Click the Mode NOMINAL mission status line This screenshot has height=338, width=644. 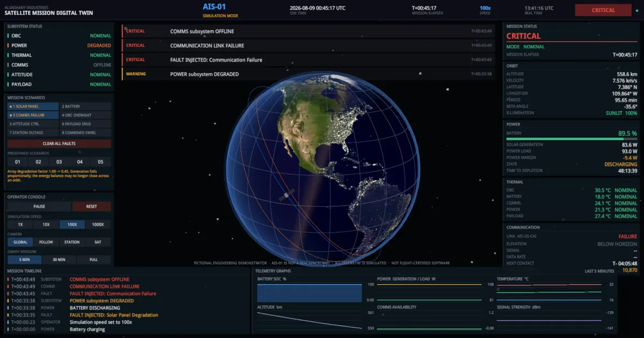click(525, 47)
